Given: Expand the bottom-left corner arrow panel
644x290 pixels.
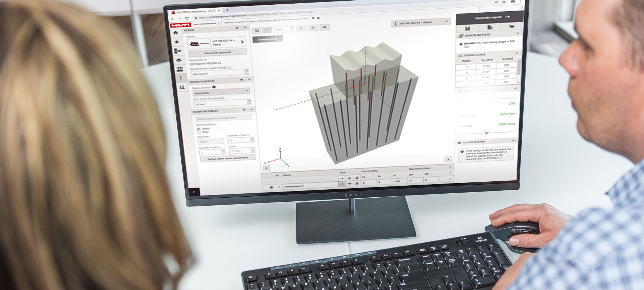Looking at the screenshot, I should [x=194, y=192].
